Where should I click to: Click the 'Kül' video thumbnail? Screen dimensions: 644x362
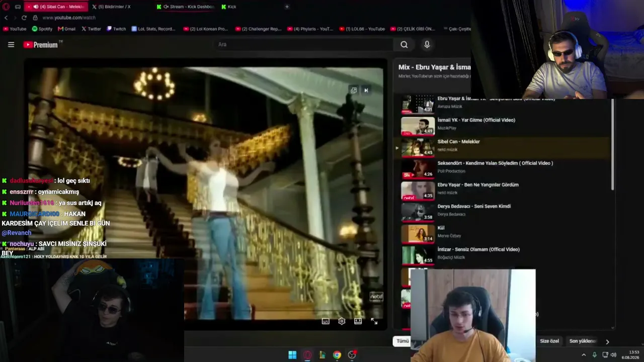click(418, 234)
